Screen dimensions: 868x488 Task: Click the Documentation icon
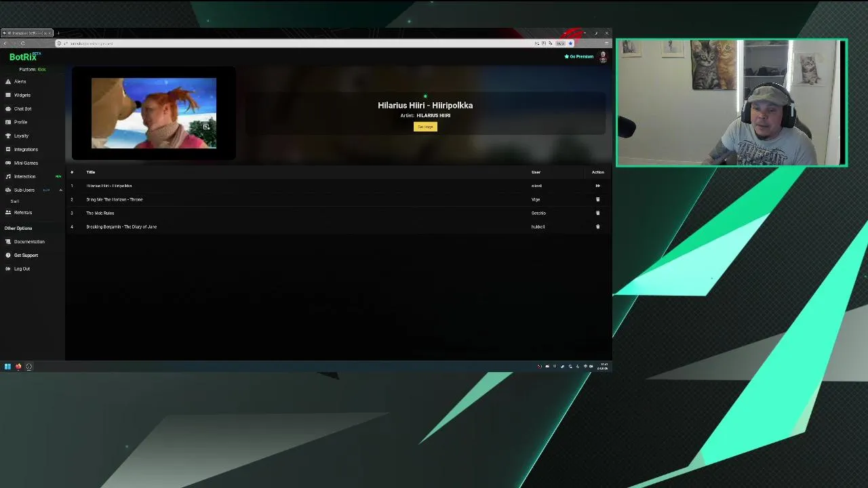click(x=8, y=241)
